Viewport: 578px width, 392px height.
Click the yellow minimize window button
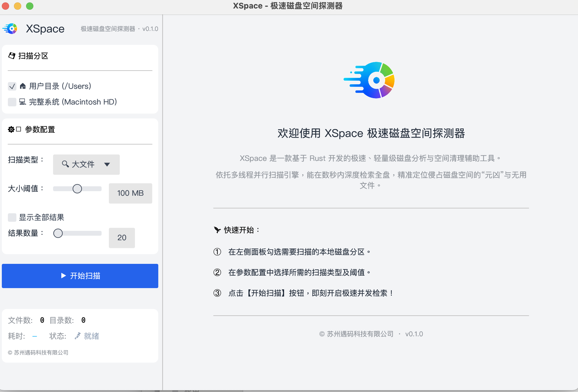point(18,6)
